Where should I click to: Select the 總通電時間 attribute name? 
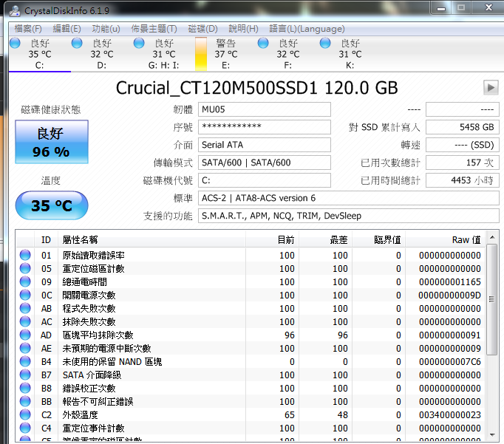(x=84, y=281)
